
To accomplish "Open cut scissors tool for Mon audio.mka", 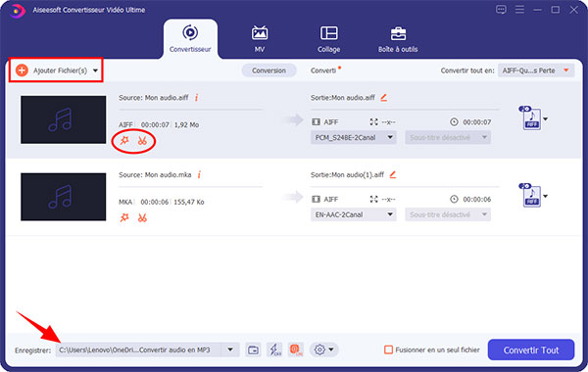I will coord(142,217).
